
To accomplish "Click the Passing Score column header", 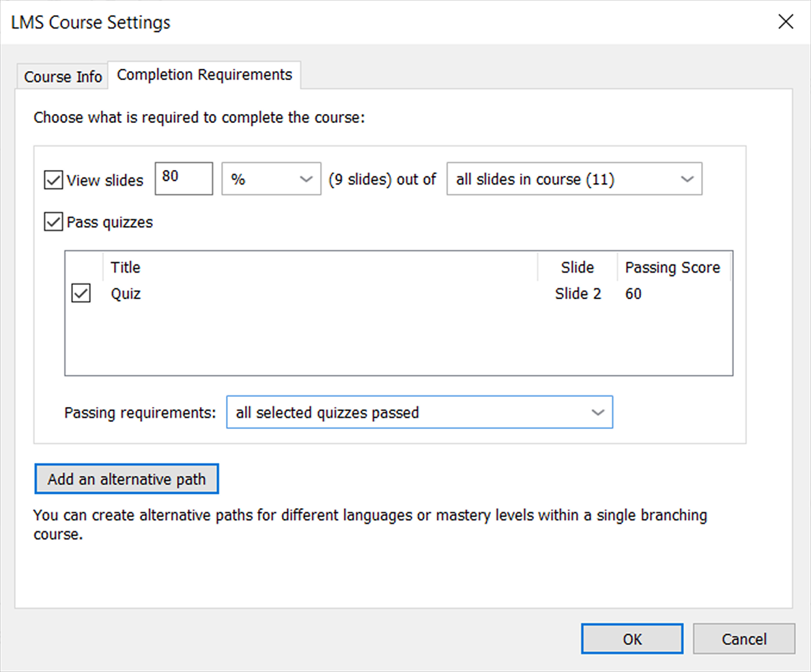I will [672, 267].
